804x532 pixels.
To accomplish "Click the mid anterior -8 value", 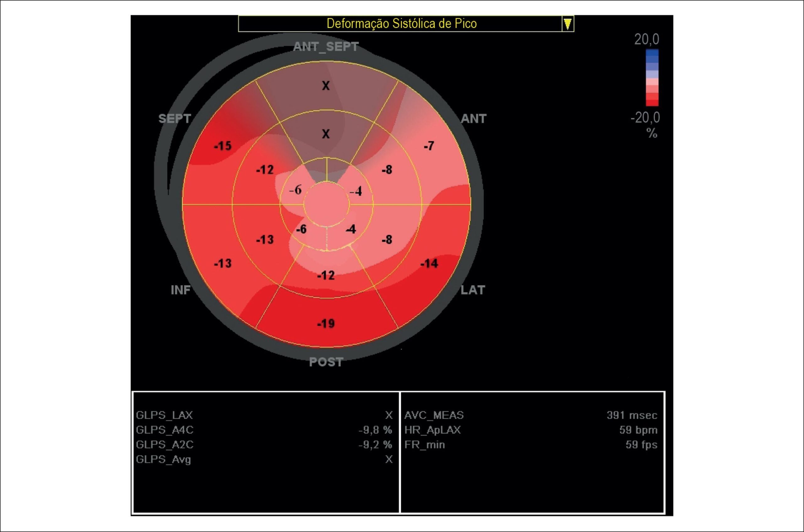I will tap(387, 170).
